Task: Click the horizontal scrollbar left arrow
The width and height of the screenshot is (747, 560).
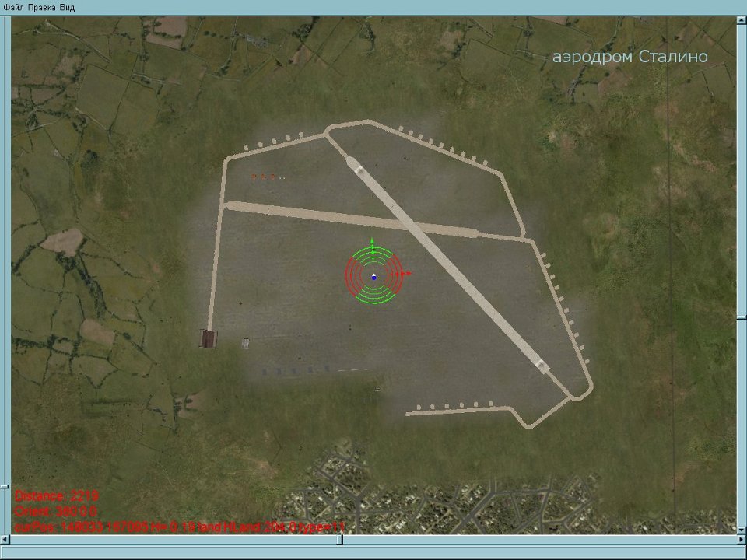Action: click(x=5, y=540)
